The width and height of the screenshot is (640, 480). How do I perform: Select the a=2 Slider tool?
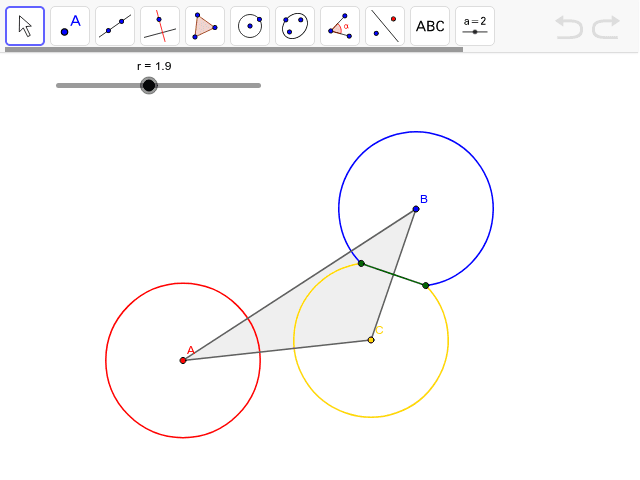coord(475,26)
